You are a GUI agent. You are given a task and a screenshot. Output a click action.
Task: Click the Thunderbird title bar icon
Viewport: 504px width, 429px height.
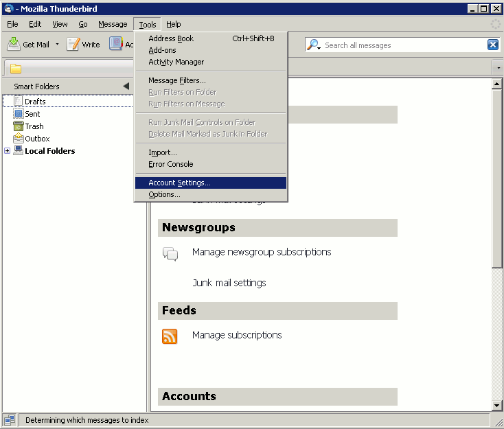point(8,9)
